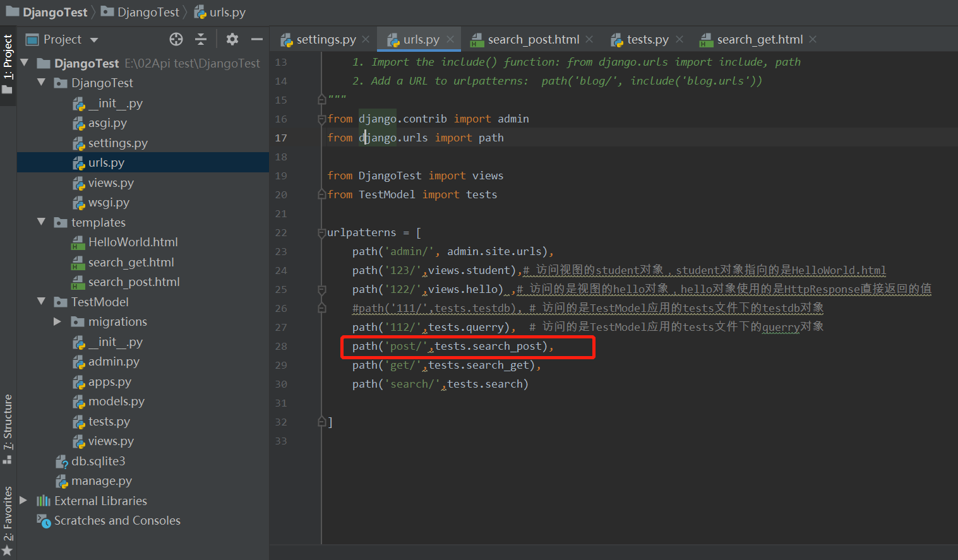Hide the Project tool window with minus icon
The width and height of the screenshot is (958, 560).
(257, 39)
